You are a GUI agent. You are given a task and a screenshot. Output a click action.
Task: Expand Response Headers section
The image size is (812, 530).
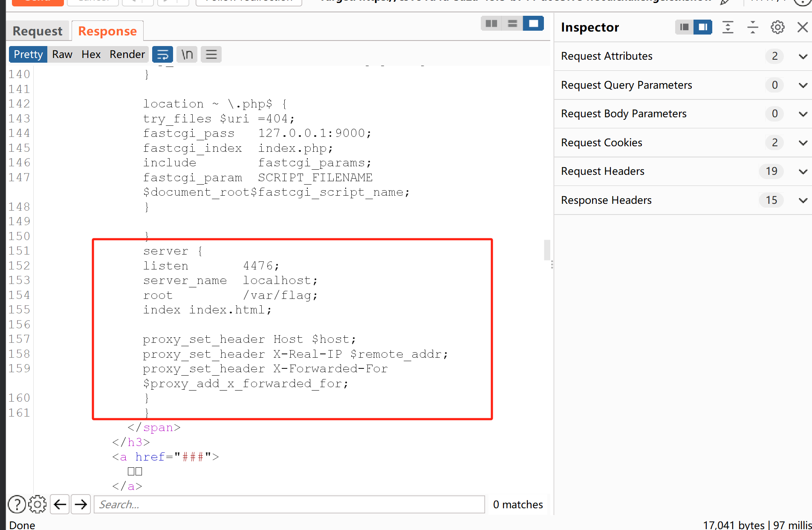(x=803, y=200)
